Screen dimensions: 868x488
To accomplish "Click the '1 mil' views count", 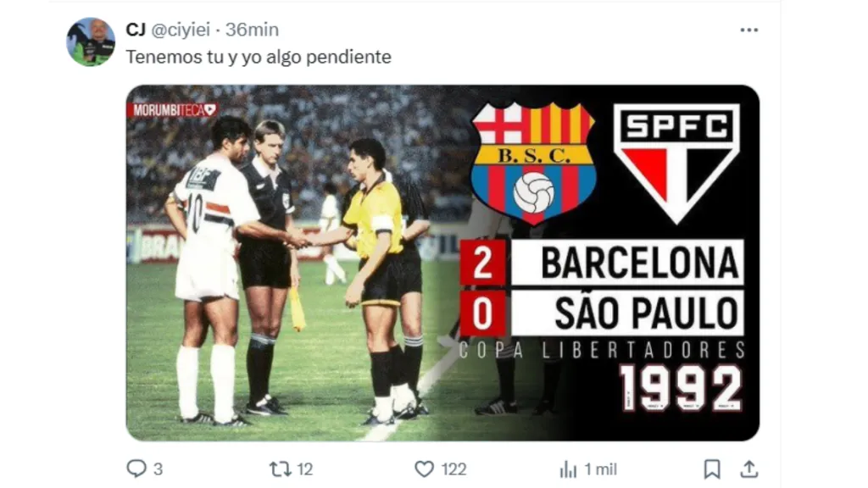I will 600,469.
